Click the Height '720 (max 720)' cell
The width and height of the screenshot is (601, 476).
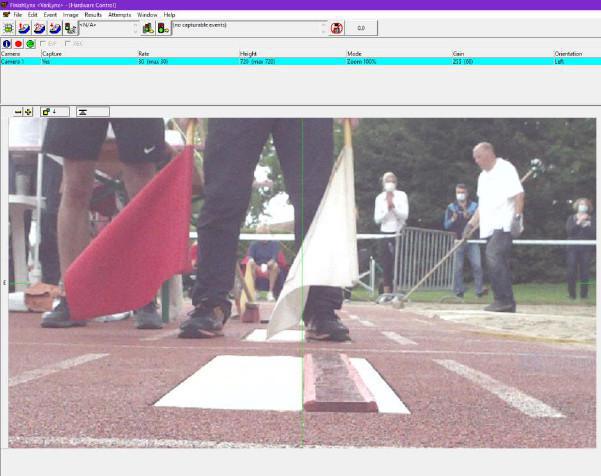click(x=258, y=61)
